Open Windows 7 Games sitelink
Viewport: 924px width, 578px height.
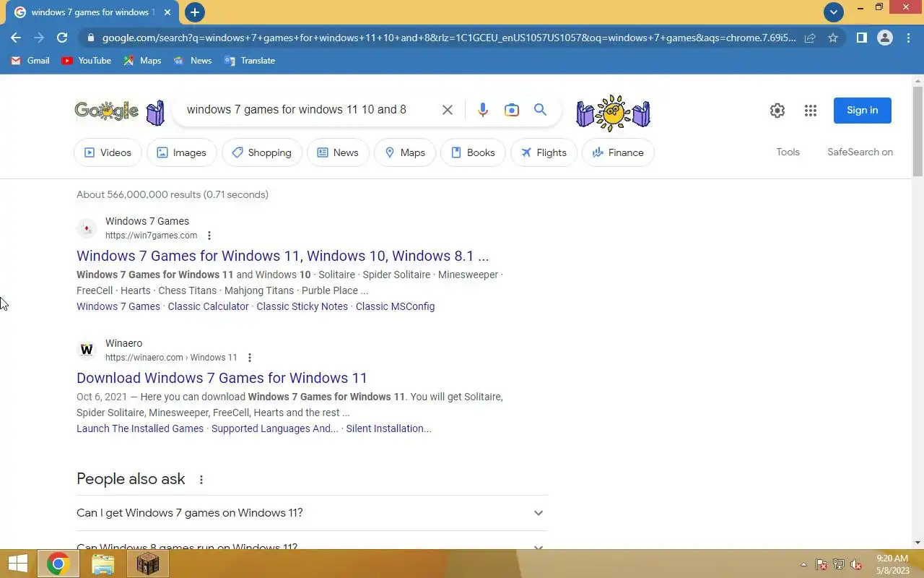pos(118,306)
